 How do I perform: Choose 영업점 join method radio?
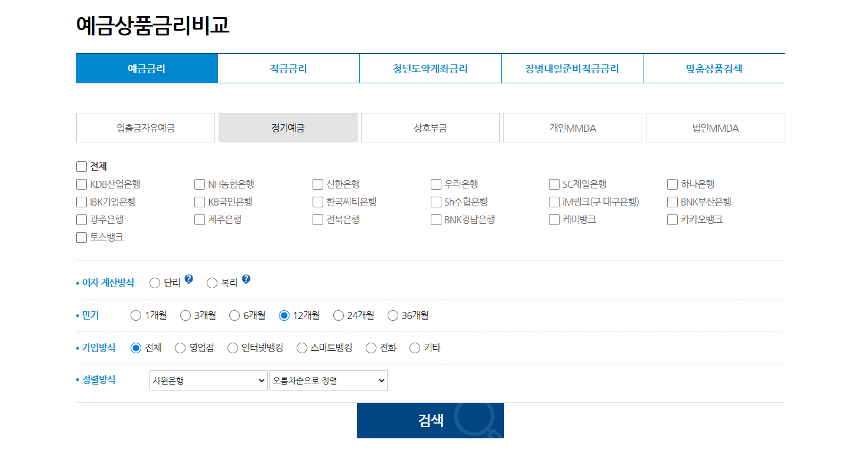pyautogui.click(x=180, y=348)
